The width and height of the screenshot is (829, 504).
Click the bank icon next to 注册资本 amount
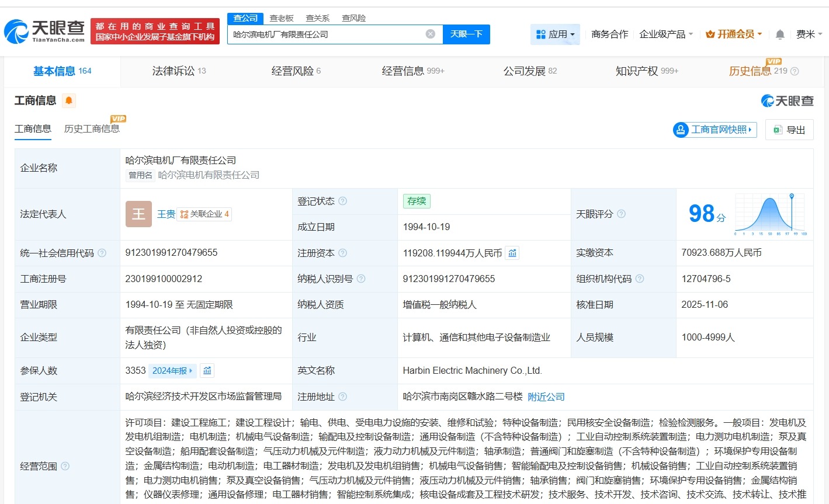tap(512, 253)
